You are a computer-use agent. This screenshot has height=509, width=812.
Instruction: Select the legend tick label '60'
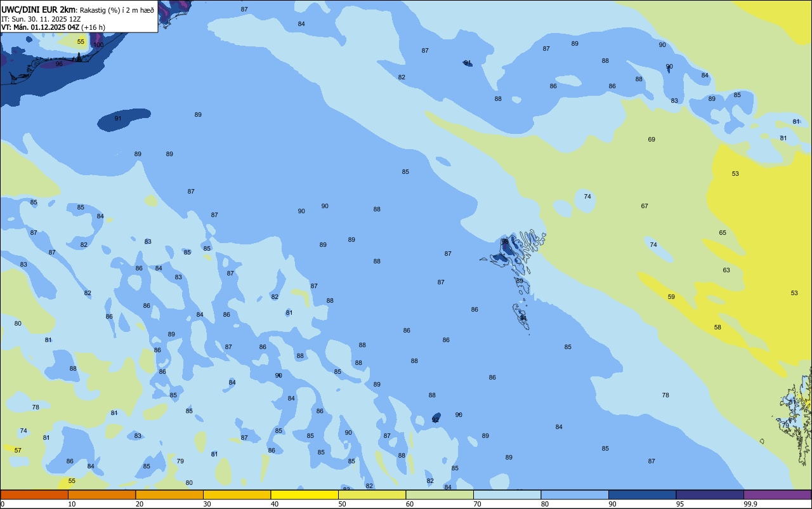409,504
